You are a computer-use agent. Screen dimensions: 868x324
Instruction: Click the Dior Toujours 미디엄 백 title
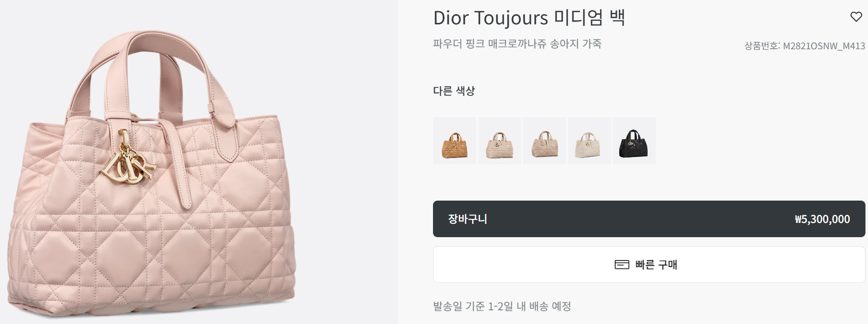click(529, 18)
